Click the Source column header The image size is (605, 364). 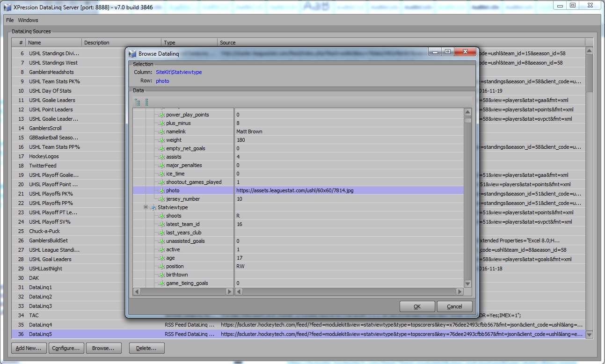tap(401, 43)
